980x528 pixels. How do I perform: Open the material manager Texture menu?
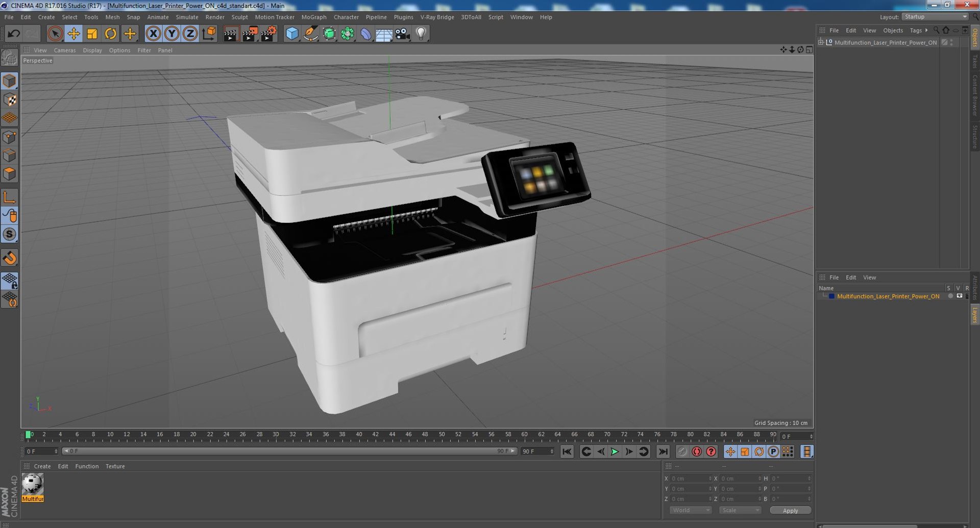(115, 466)
